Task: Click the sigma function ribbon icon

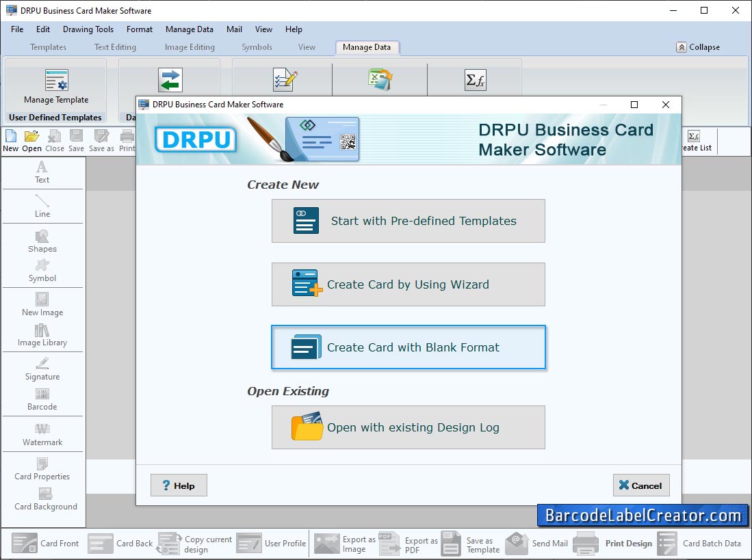Action: tap(476, 79)
